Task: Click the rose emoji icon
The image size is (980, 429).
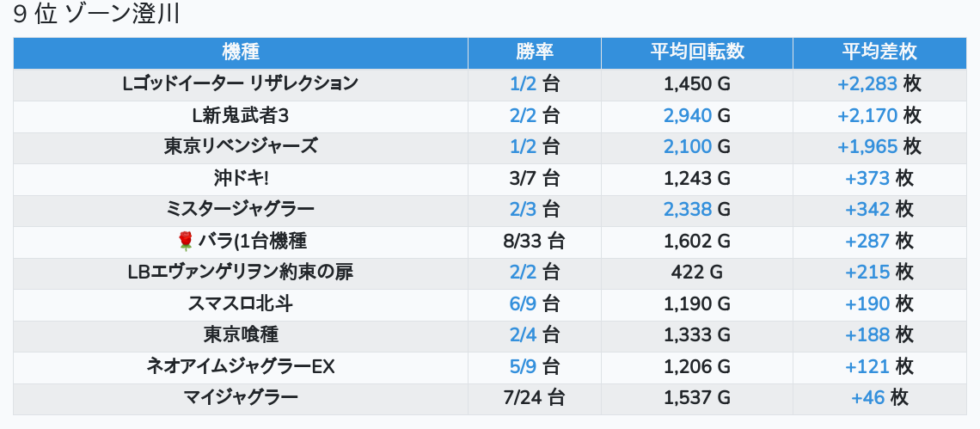Action: [186, 242]
